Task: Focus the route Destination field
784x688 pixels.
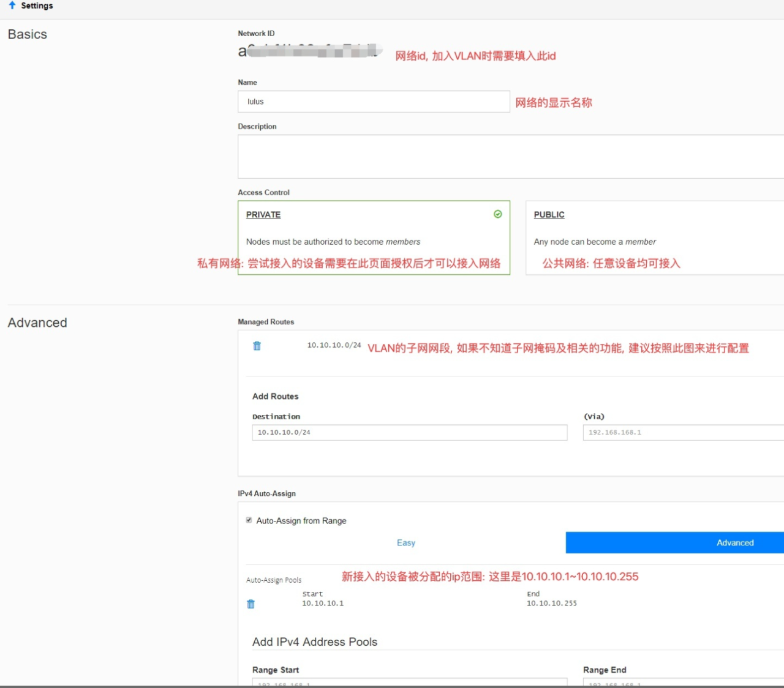Action: click(x=409, y=433)
